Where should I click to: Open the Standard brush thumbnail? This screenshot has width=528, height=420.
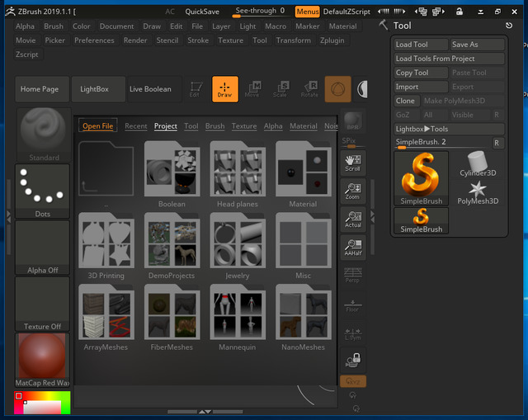(43, 133)
